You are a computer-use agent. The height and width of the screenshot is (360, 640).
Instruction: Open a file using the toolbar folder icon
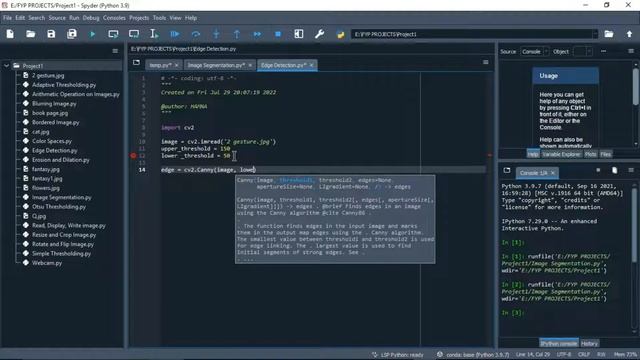click(x=31, y=34)
